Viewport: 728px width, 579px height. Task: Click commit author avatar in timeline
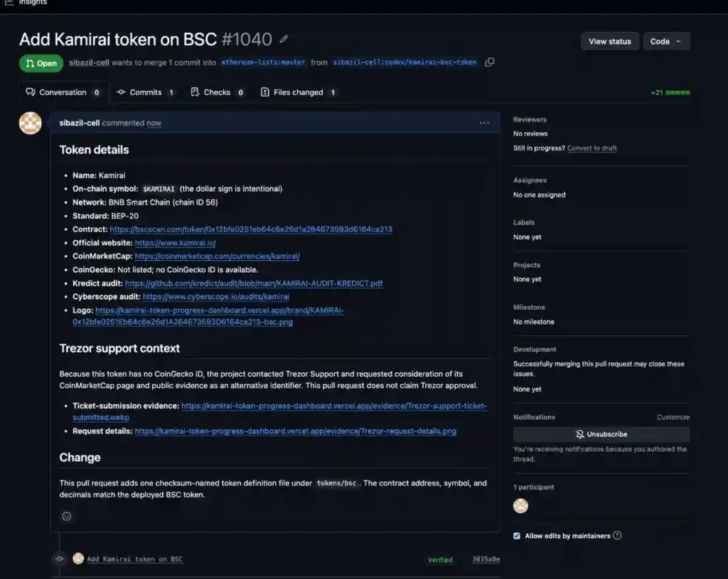tap(78, 558)
